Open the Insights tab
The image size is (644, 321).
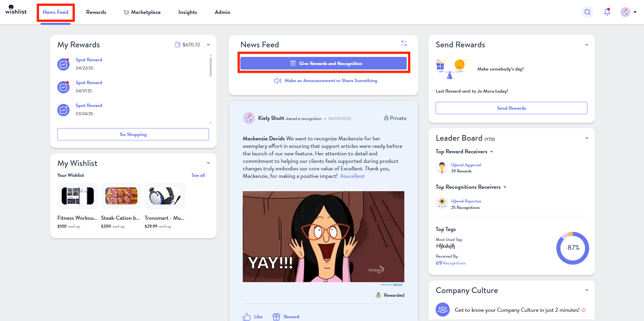[188, 12]
